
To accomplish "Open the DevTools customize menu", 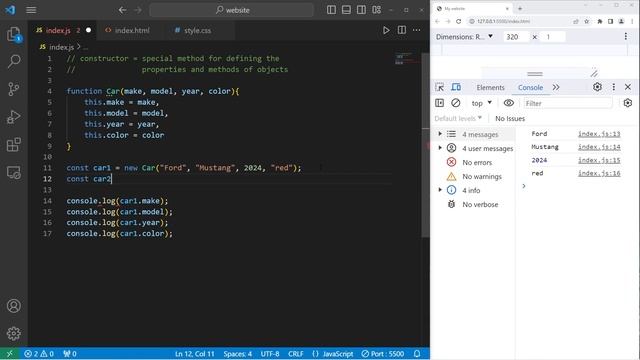I will 613,87.
